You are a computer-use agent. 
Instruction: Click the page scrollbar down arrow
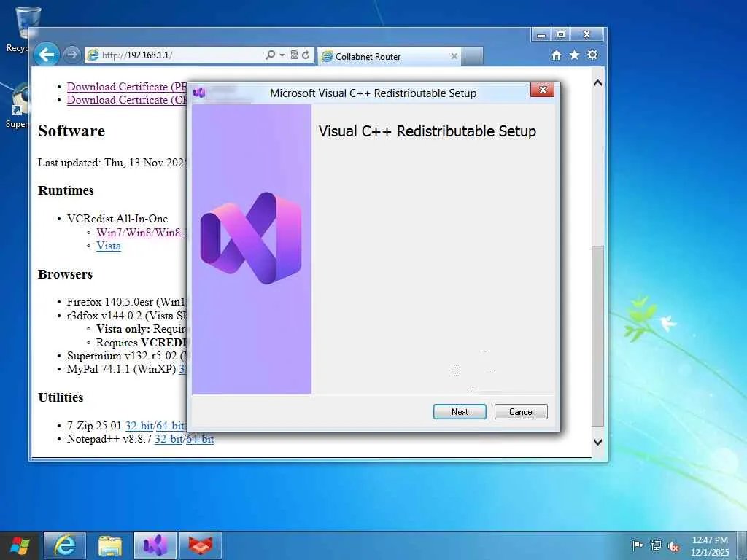598,442
